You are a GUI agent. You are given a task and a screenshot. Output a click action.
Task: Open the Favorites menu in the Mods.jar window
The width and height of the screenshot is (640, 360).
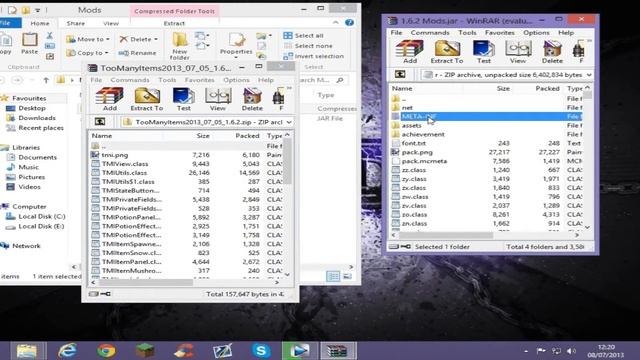coord(500,33)
